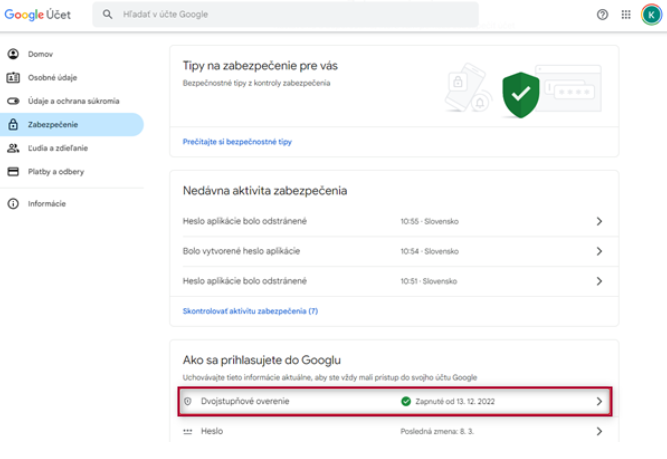This screenshot has height=459, width=667.
Task: Click the Informácie info icon
Action: [x=13, y=203]
